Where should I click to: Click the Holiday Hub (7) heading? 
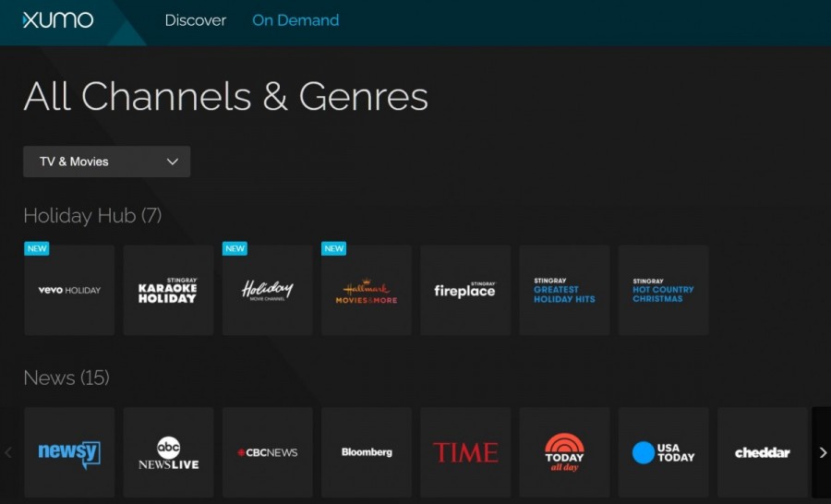point(92,216)
